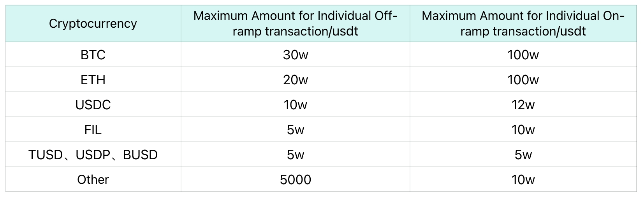This screenshot has width=644, height=199.
Task: Select the Maximum On-ramp transaction column header
Action: point(523,23)
